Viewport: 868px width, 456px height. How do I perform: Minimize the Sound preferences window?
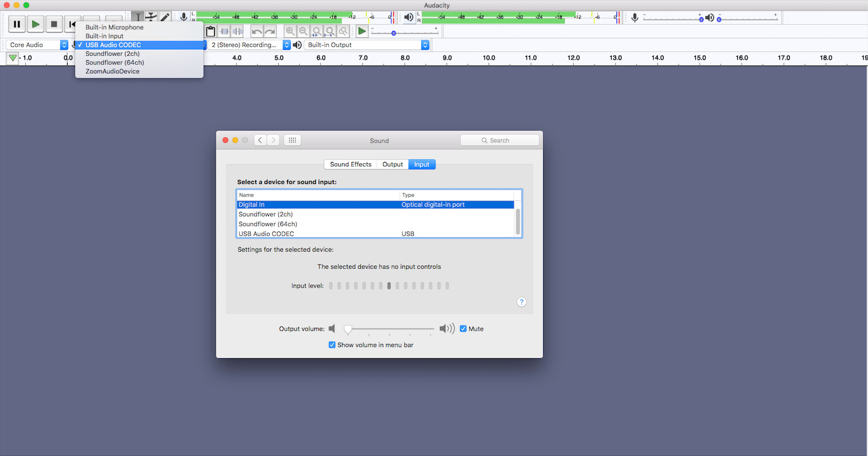235,140
